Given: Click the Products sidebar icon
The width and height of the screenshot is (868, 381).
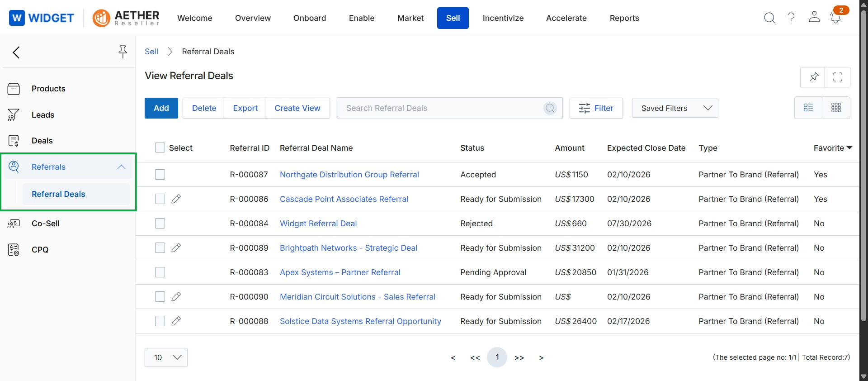Looking at the screenshot, I should tap(14, 89).
